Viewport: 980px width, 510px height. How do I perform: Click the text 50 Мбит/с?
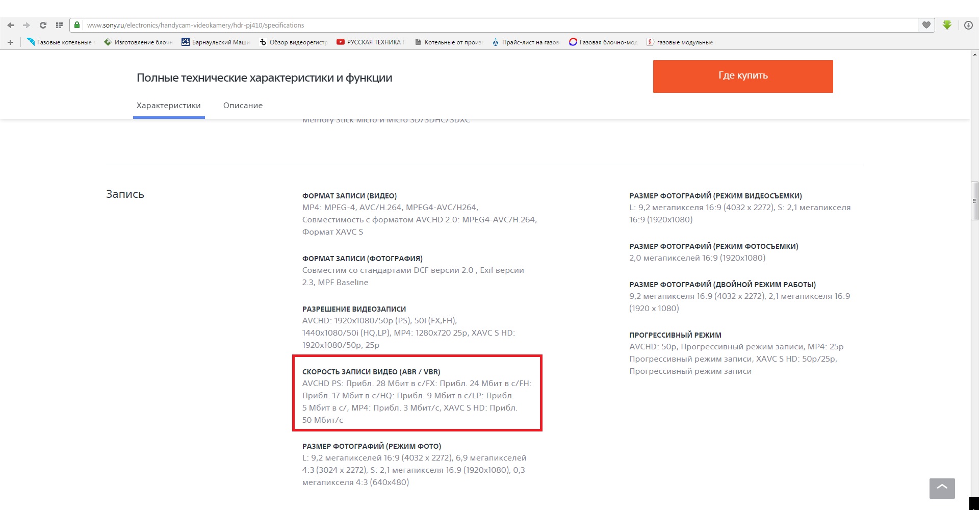[322, 420]
